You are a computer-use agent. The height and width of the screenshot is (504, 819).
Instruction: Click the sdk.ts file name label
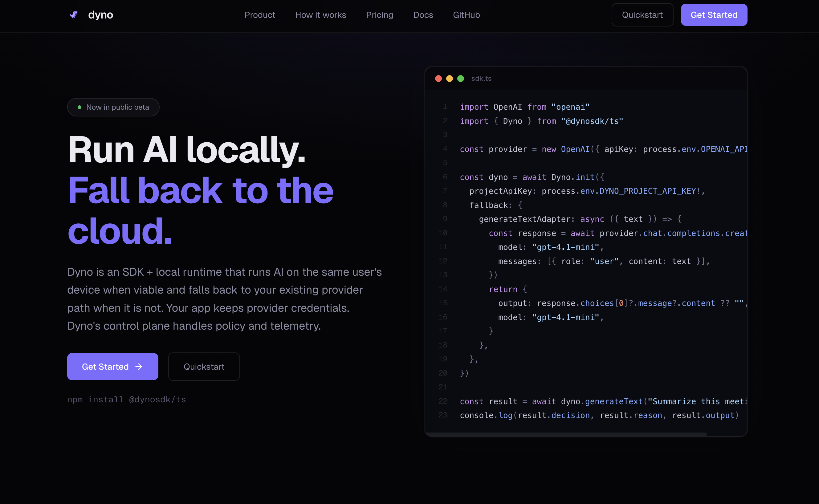pyautogui.click(x=481, y=78)
